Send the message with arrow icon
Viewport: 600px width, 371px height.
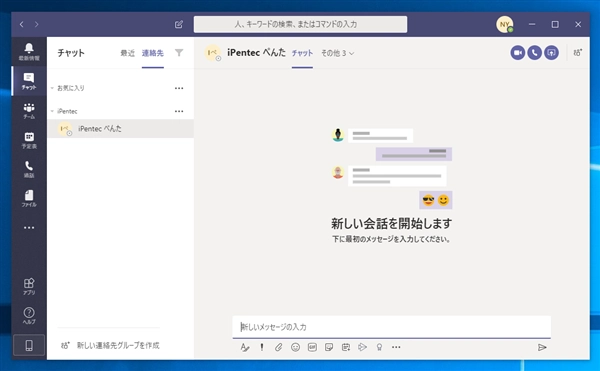[542, 347]
